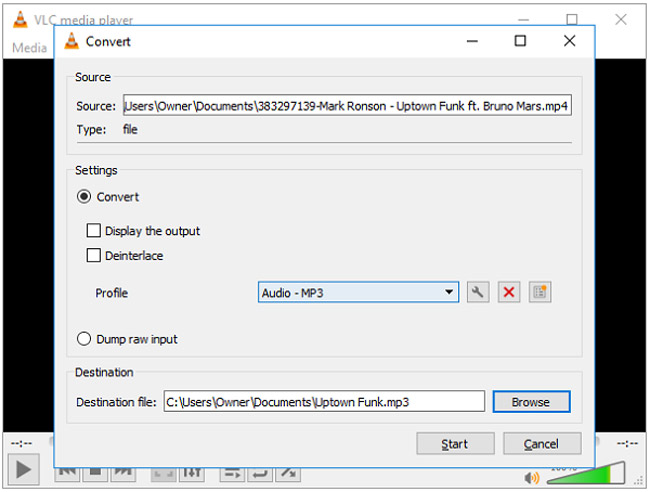This screenshot has width=650, height=492.
Task: Start the conversion
Action: pos(455,444)
